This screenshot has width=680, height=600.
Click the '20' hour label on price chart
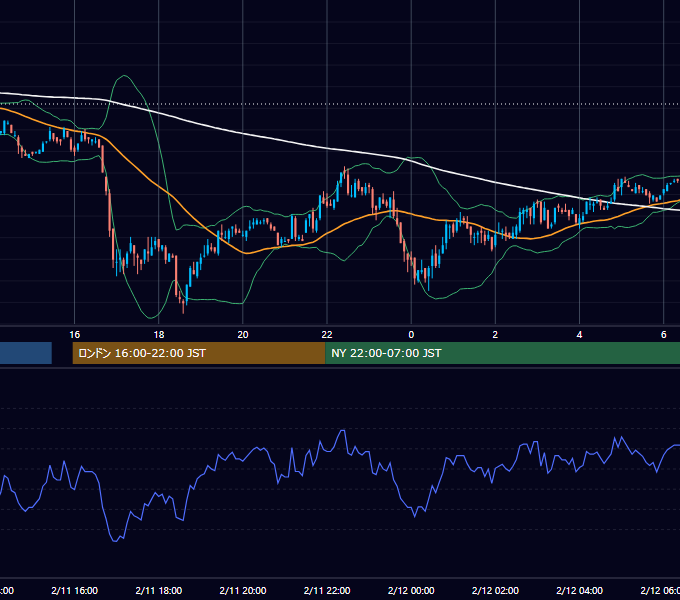point(243,335)
